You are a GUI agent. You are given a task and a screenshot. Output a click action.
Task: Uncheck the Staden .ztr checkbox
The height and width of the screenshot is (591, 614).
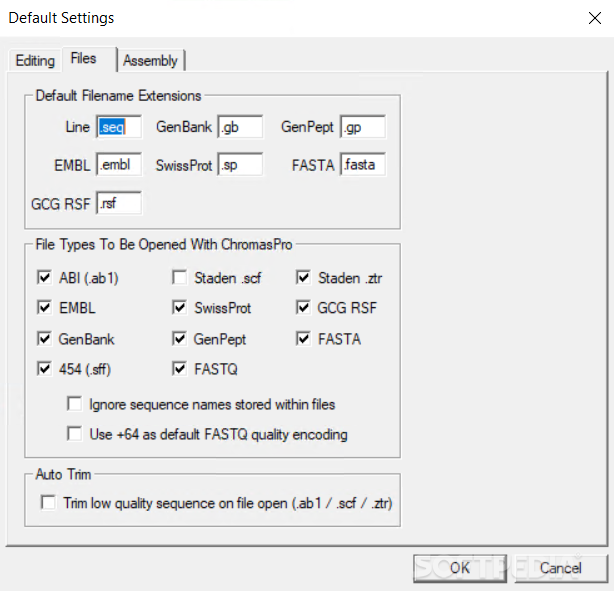[x=303, y=277]
